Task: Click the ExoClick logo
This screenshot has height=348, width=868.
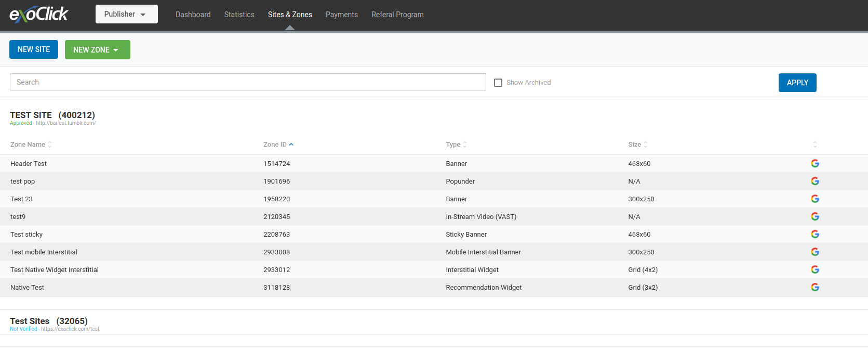Action: (x=39, y=14)
